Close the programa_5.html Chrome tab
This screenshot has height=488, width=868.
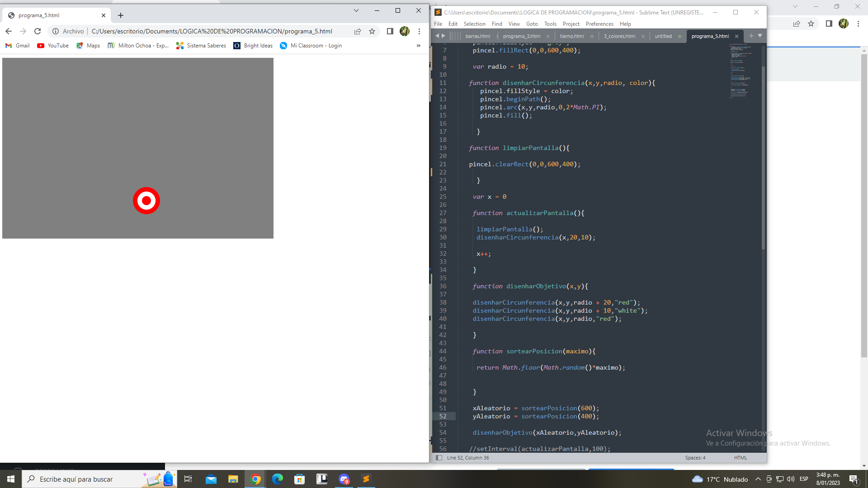tap(104, 15)
